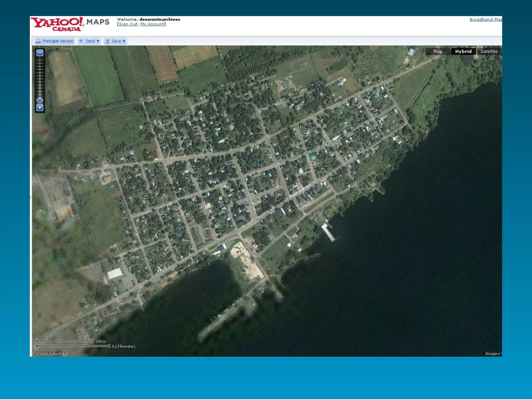Switch to Satellite view
The width and height of the screenshot is (532, 399).
point(489,51)
